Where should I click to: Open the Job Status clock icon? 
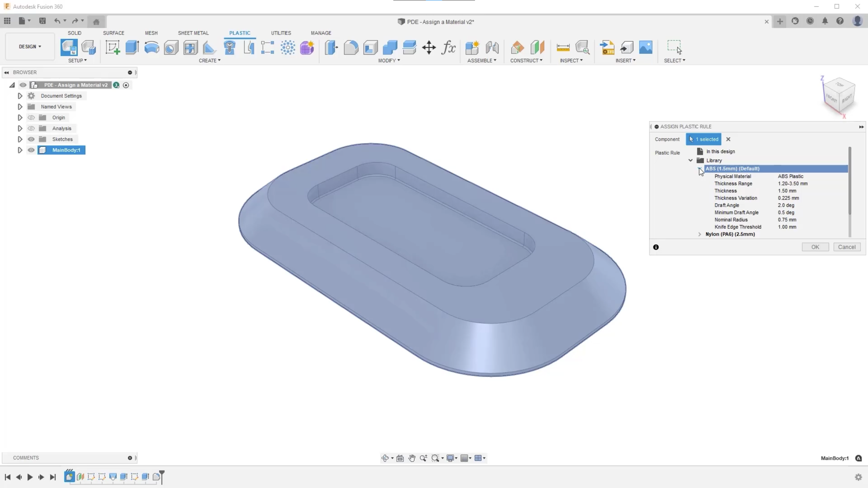(810, 21)
